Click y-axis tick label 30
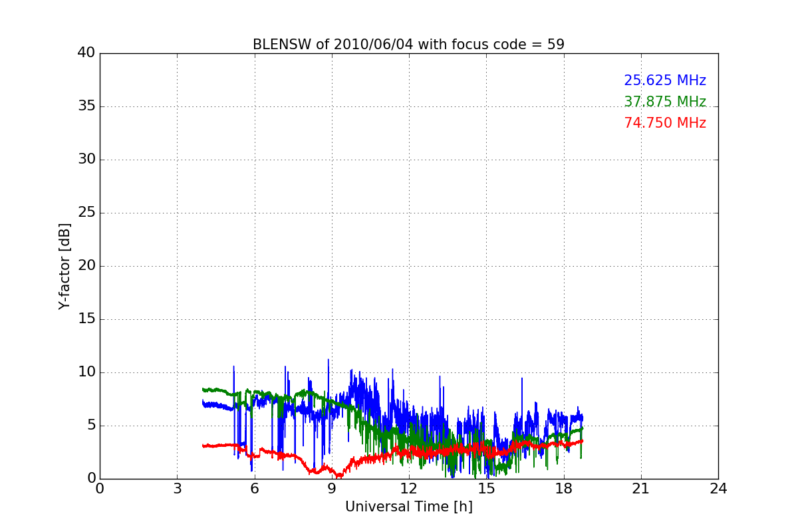Screen dimensions: 798x532 (86, 160)
